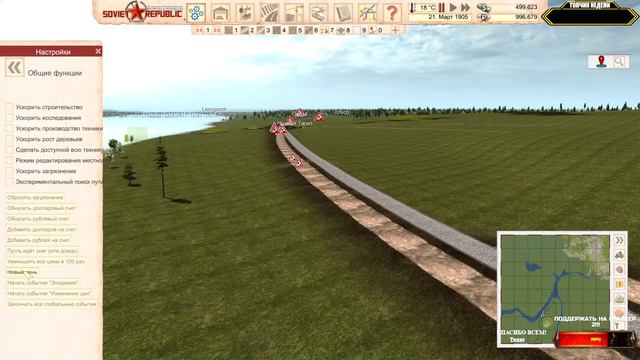The height and width of the screenshot is (360, 640).
Task: Click the right red arrows on view bar
Action: (x=217, y=30)
